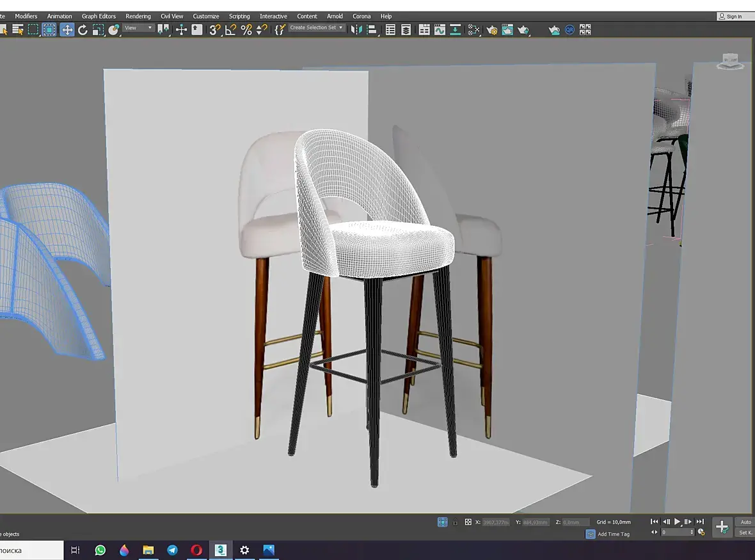The width and height of the screenshot is (755, 560).
Task: Click the Mirror tool icon
Action: [x=356, y=30]
